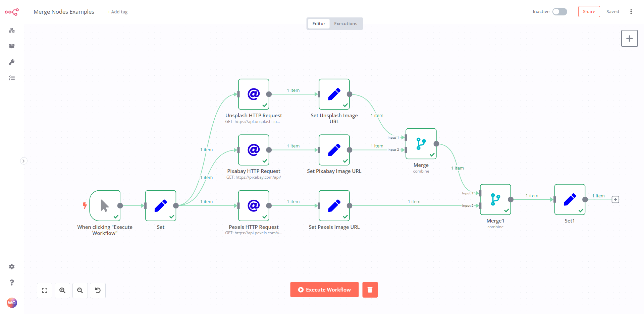
Task: Click the zoom in magnifier on the canvas
Action: (x=62, y=290)
